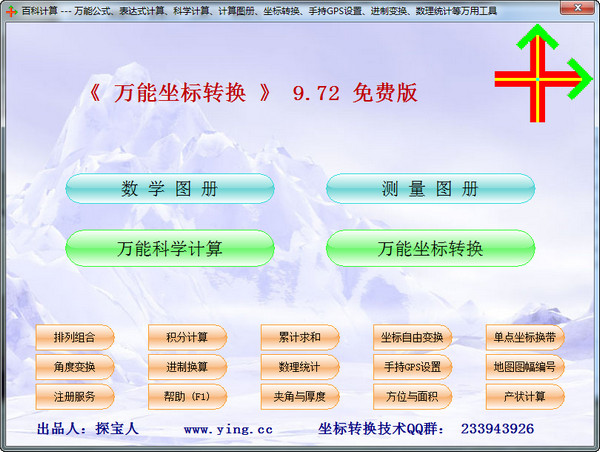
Task: Open 注册服务 registration service
Action: click(75, 397)
